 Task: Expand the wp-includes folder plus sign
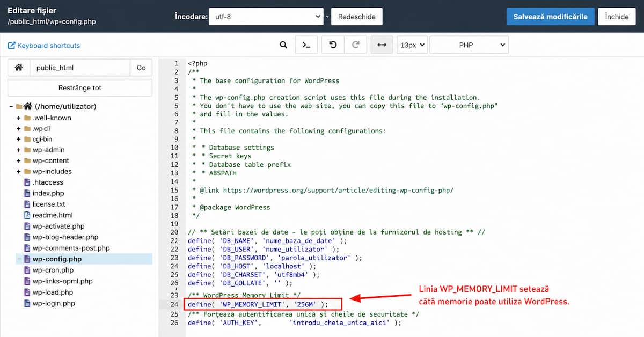tap(19, 172)
